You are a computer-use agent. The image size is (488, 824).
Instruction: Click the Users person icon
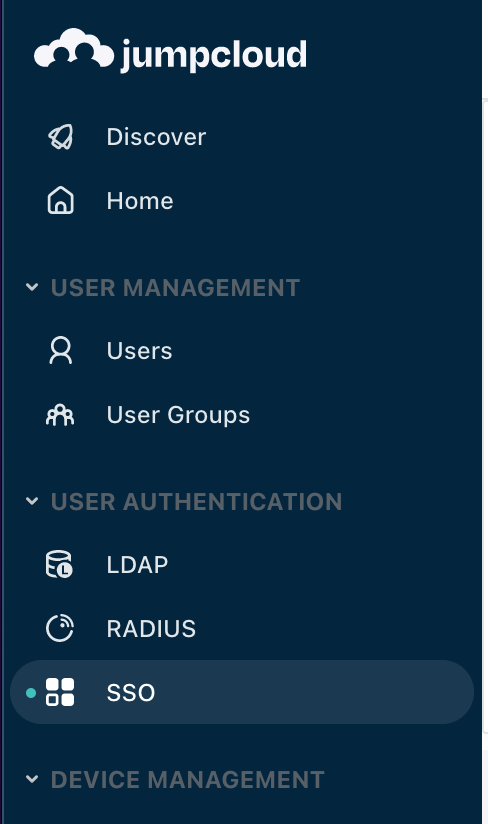[61, 351]
